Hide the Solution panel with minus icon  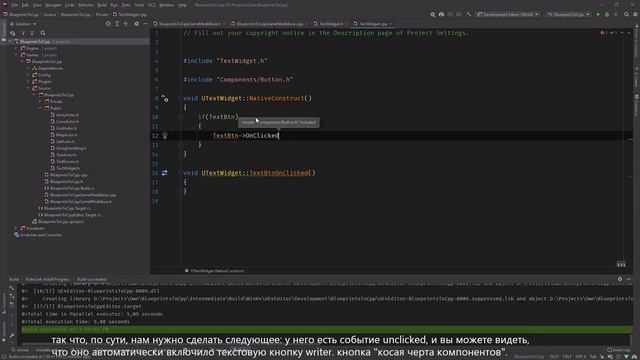point(145,24)
